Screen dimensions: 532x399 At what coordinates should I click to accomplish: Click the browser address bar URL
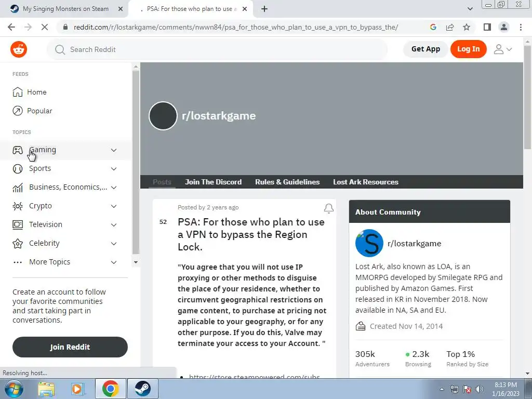[236, 27]
